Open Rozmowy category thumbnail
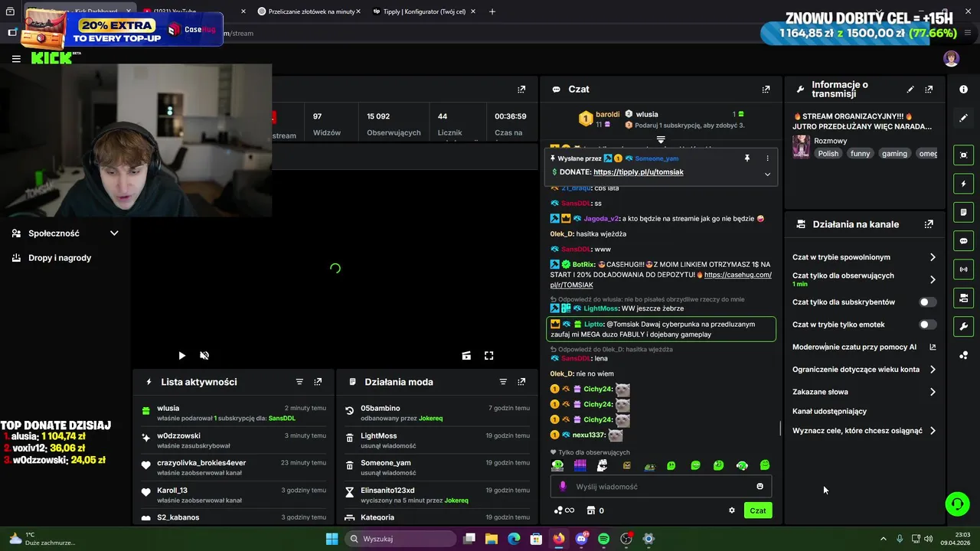This screenshot has height=551, width=980. pyautogui.click(x=801, y=147)
